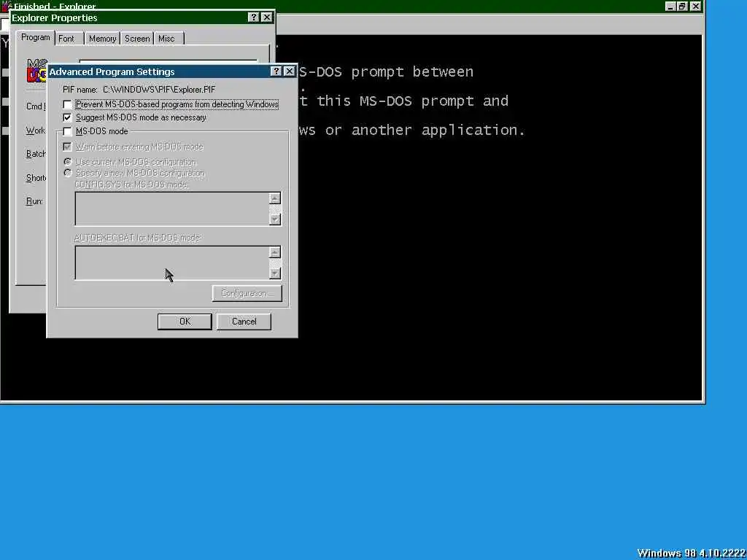Screen dimensions: 747x560
Task: Click the 'another application.' text in DOS window
Action: click(x=438, y=130)
